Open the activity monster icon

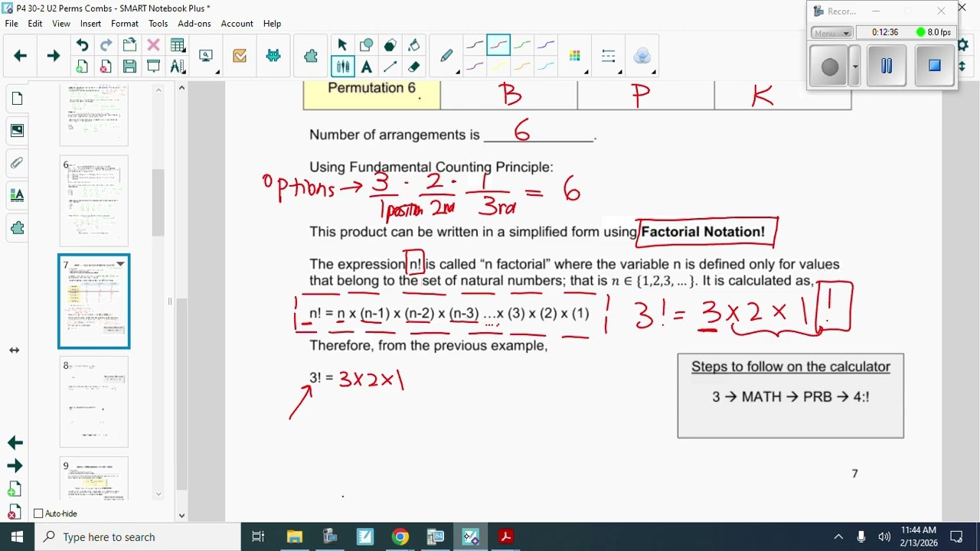tap(273, 56)
